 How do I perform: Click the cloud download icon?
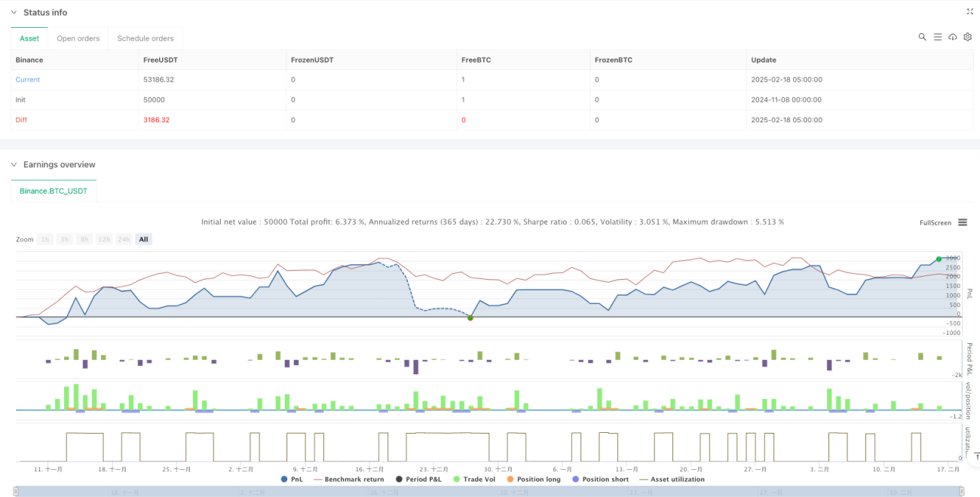point(953,37)
